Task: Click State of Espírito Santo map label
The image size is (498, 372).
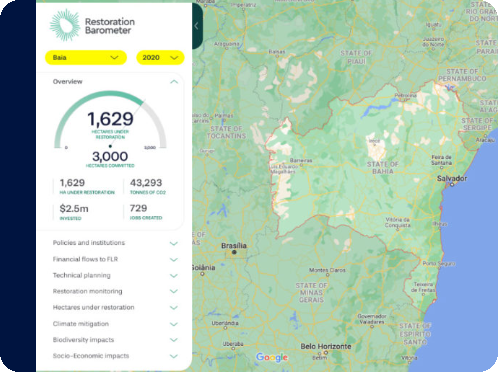Action: 415,334
